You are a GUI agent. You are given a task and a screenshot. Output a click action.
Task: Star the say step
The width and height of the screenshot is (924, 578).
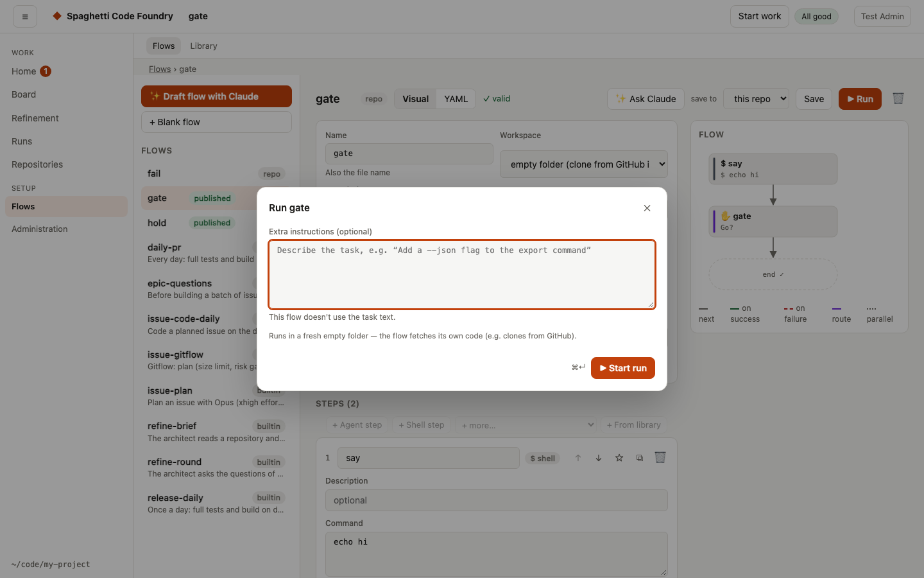coord(619,458)
